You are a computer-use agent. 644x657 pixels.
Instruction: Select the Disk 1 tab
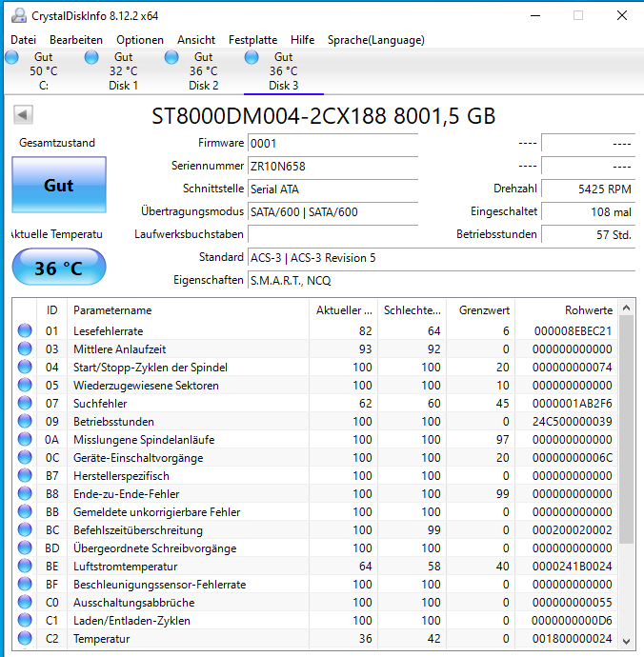[x=123, y=71]
